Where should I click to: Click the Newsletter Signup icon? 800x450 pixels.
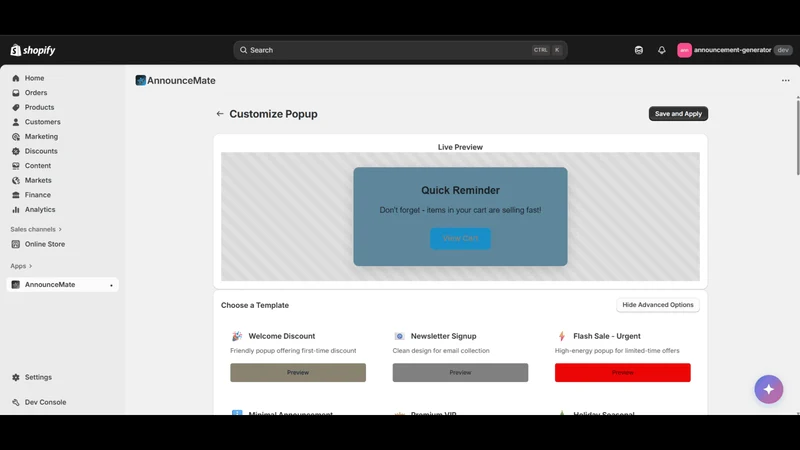tap(399, 336)
